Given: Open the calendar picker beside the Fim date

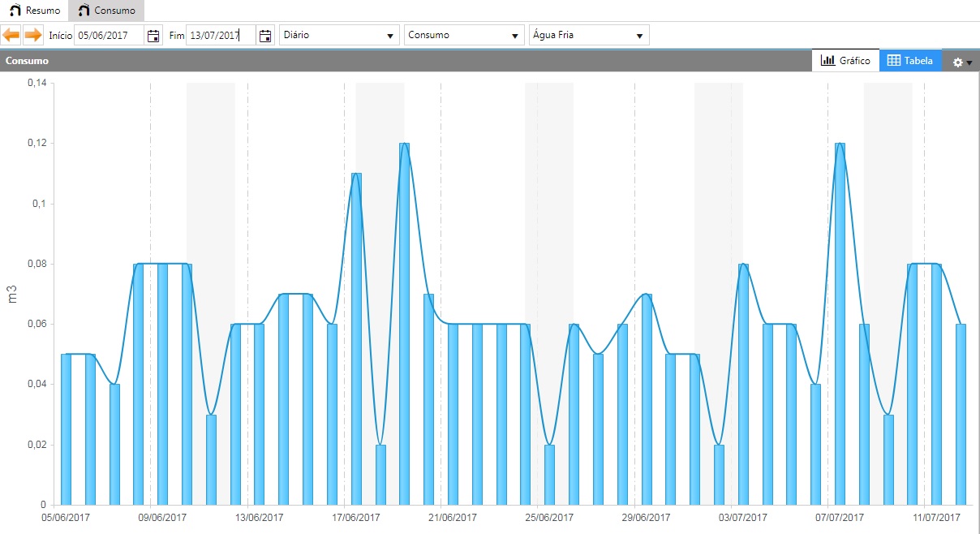Looking at the screenshot, I should tap(264, 35).
